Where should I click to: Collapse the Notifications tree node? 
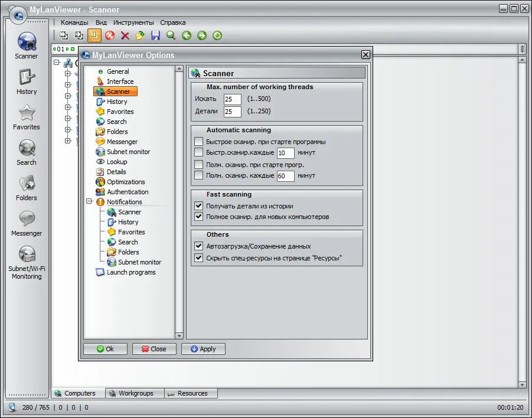(89, 201)
